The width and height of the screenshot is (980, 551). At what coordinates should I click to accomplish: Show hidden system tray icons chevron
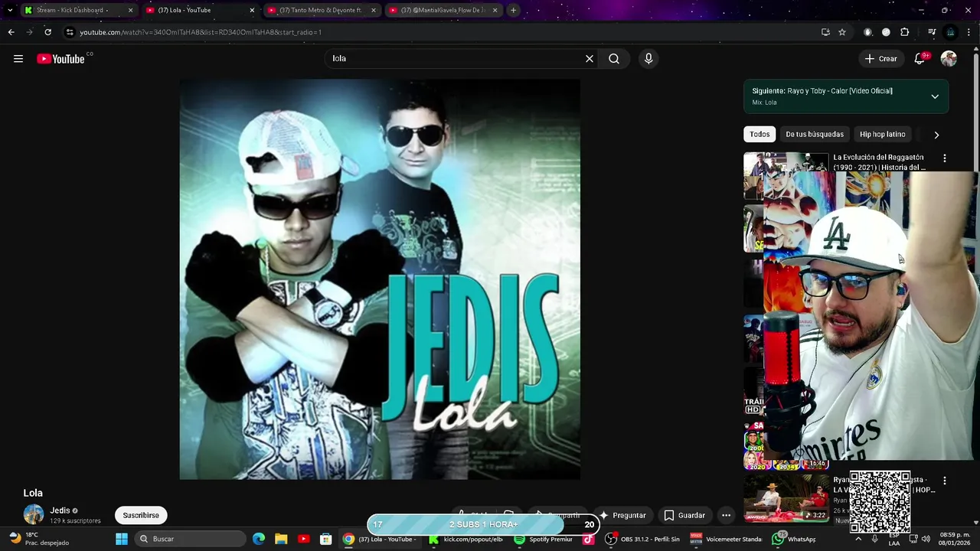[x=857, y=539]
